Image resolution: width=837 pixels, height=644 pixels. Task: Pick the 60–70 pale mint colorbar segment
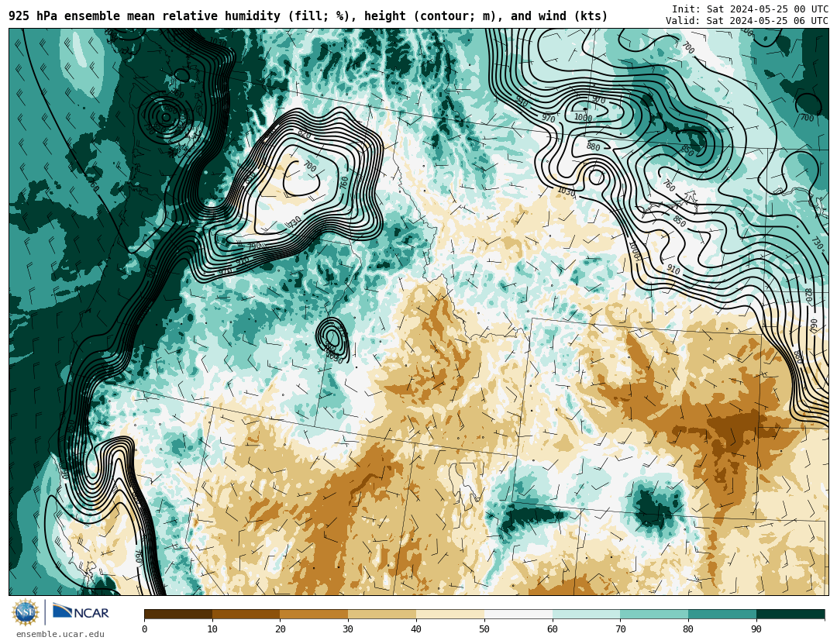(x=586, y=615)
